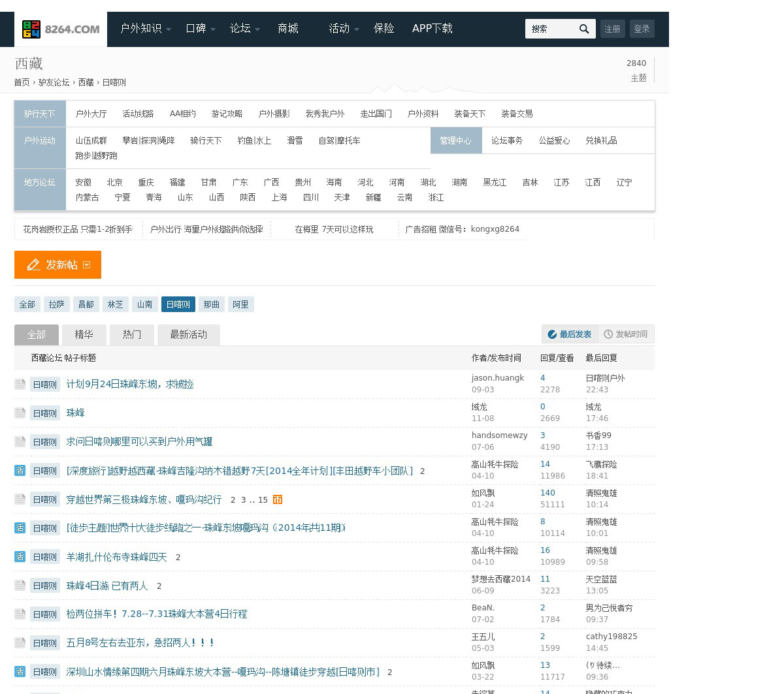Open the 发新帖 dropdown arrow
784x694 pixels.
coord(87,265)
